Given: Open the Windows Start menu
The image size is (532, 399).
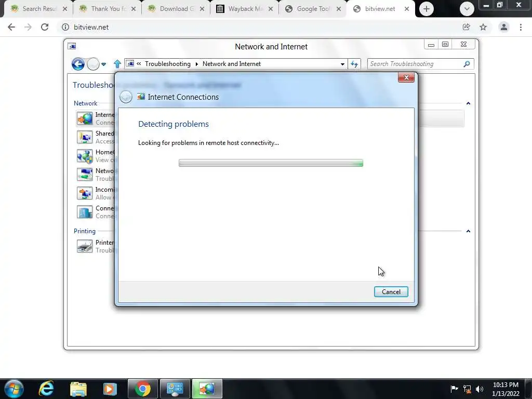Looking at the screenshot, I should tap(14, 389).
